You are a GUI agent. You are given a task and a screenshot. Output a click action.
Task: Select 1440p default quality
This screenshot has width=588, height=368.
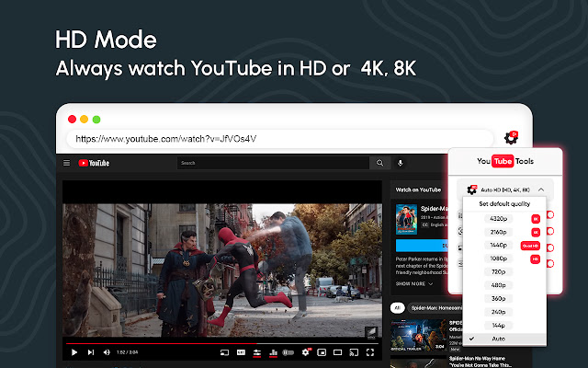pyautogui.click(x=498, y=246)
